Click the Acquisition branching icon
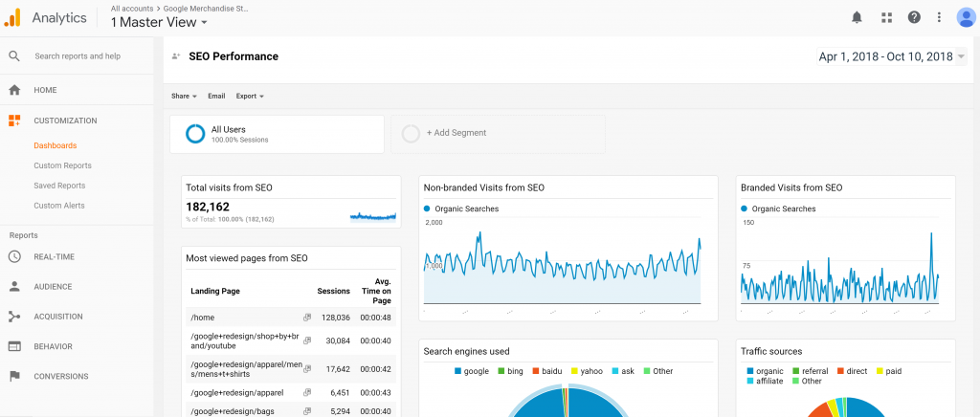Image resolution: width=980 pixels, height=417 pixels. (14, 317)
